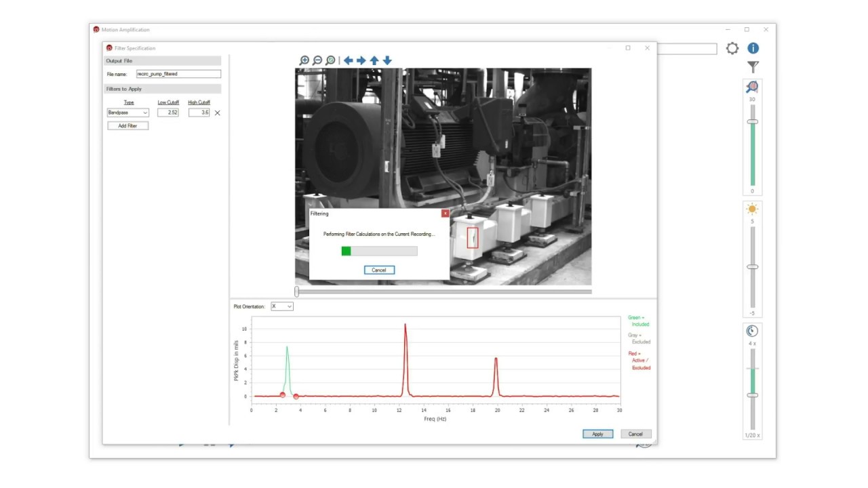Click the brightness slider handle
Viewport: 868px width, 488px height.
click(752, 267)
